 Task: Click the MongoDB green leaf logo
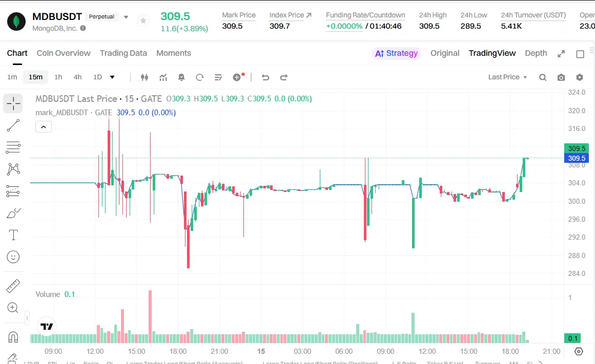(x=16, y=22)
